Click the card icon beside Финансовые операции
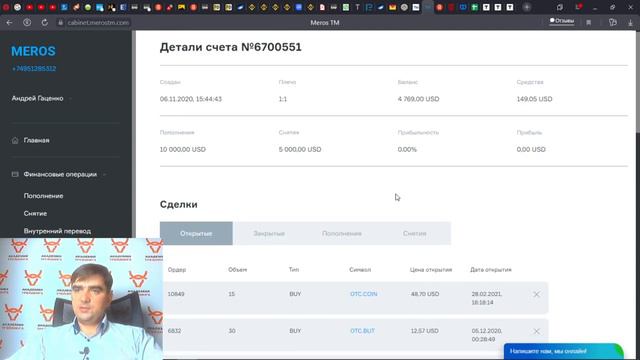 click(x=15, y=174)
